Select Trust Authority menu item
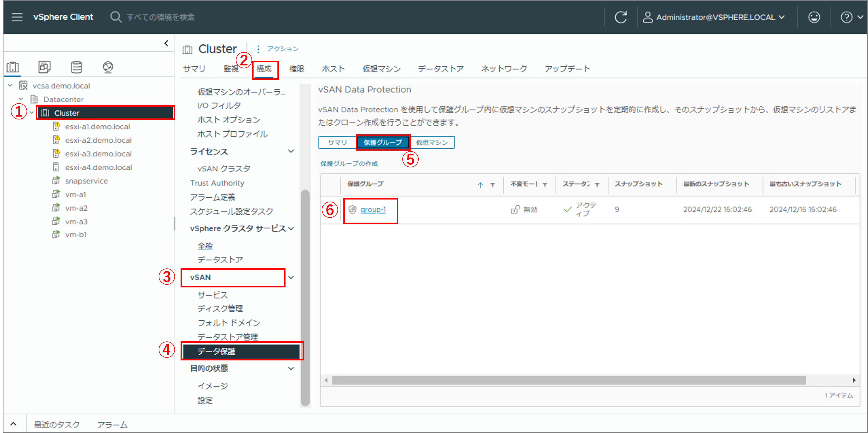The width and height of the screenshot is (868, 433). tap(217, 183)
